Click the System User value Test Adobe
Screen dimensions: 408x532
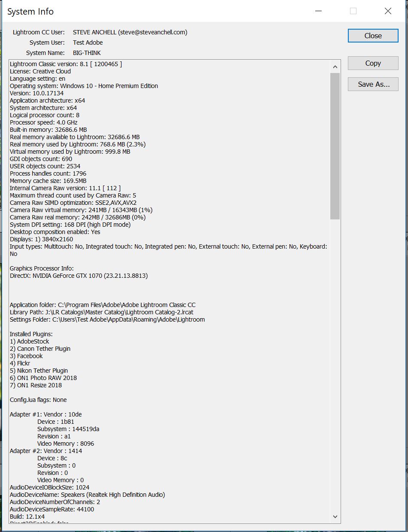click(x=88, y=43)
